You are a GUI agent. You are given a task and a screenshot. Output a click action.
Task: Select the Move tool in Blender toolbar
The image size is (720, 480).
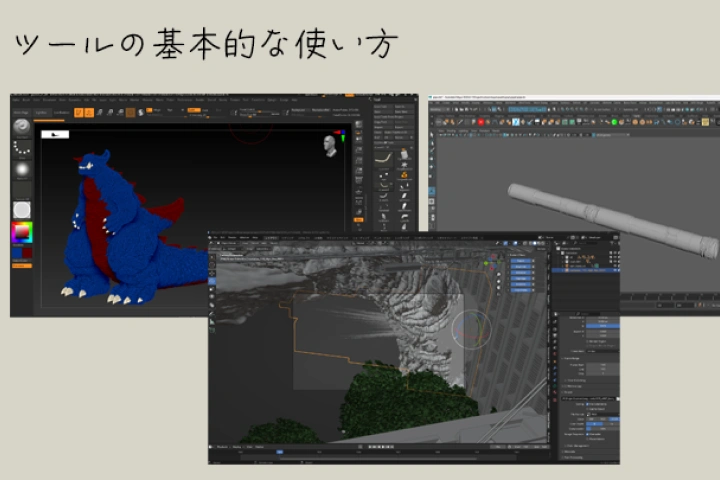pos(212,273)
